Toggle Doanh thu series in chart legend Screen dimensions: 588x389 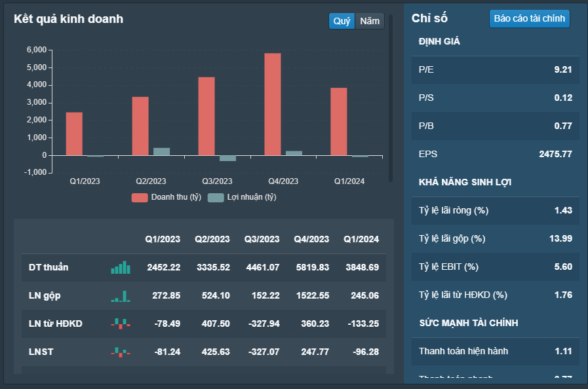click(x=167, y=197)
